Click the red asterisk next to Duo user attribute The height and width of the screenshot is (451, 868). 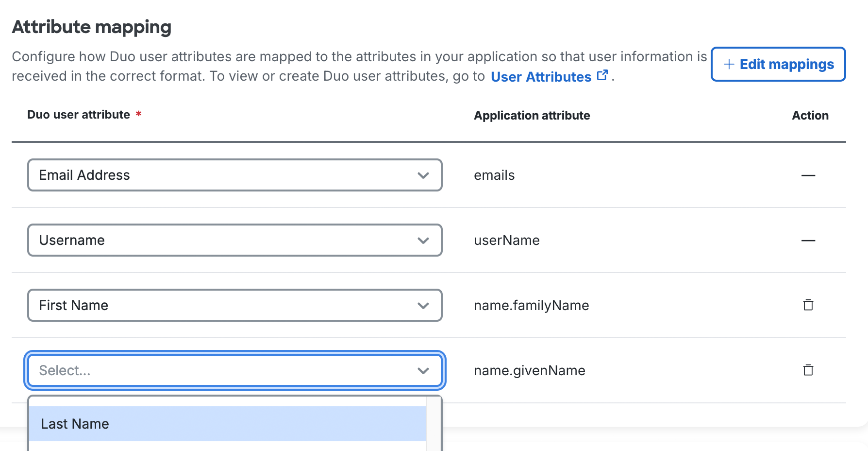click(139, 113)
